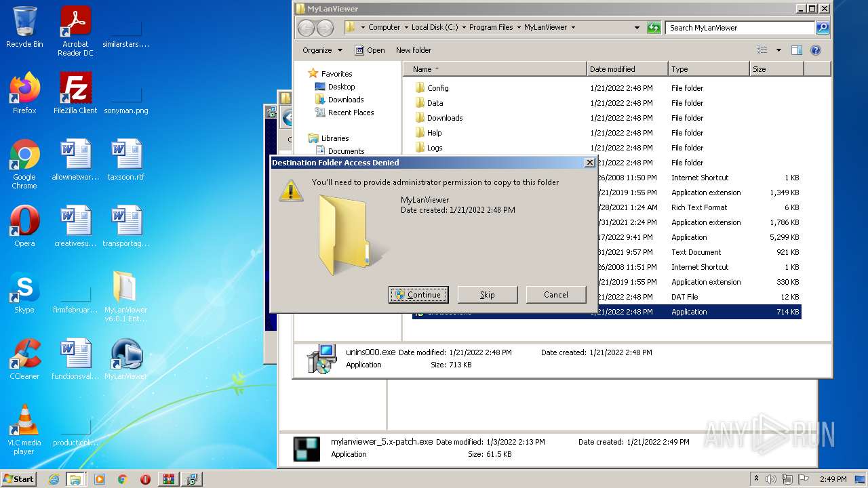Close the Access Denied dialog

coord(589,163)
